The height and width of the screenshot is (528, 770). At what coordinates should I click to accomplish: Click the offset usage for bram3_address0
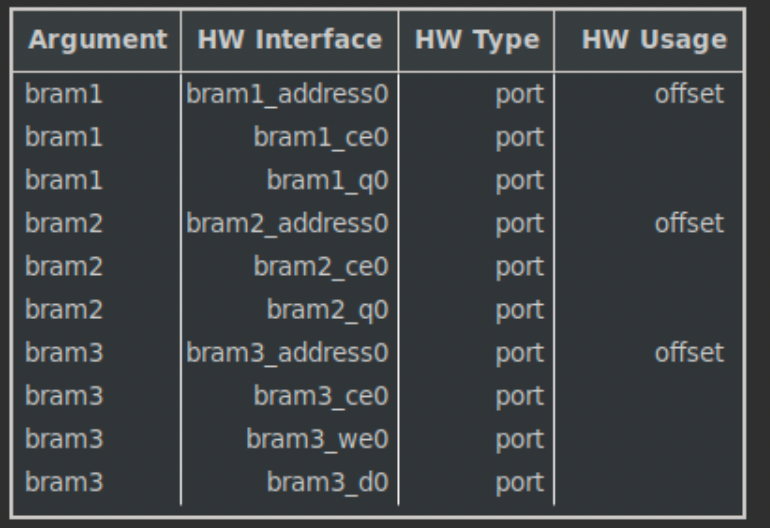coord(689,353)
